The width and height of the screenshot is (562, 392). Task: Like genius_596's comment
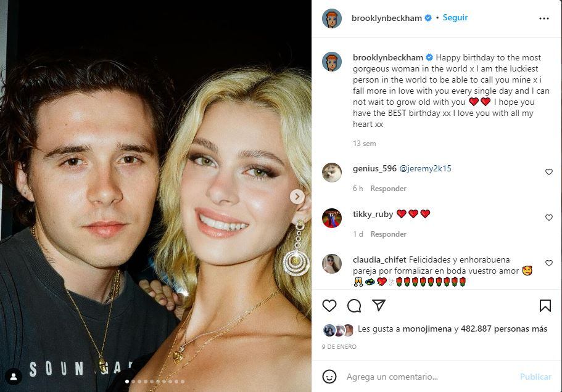pos(549,172)
